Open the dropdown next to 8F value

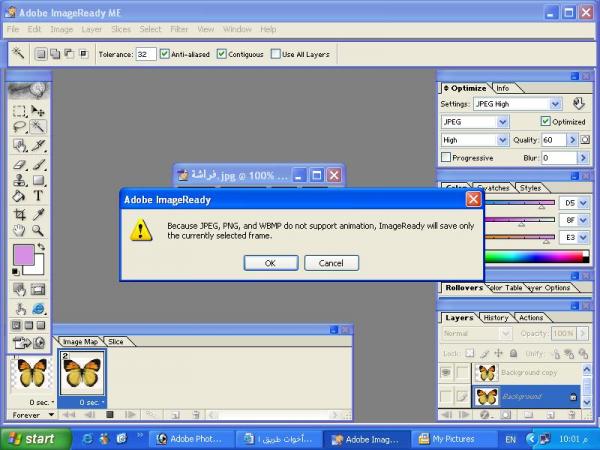point(583,220)
